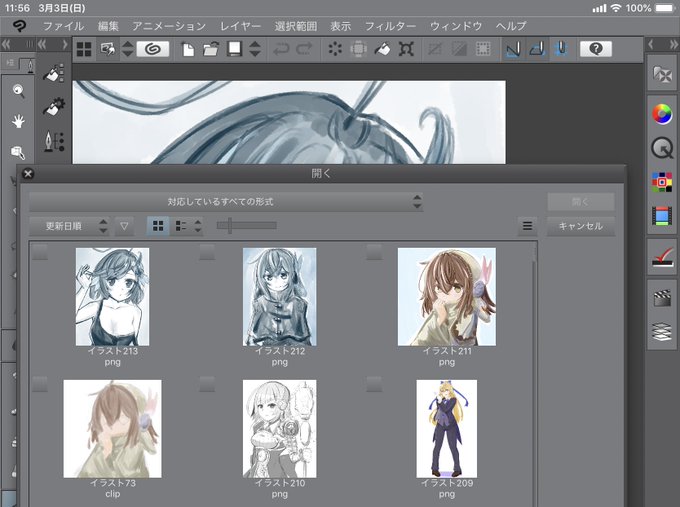The height and width of the screenshot is (507, 680).
Task: Open the quick access Q icon
Action: pos(662,148)
